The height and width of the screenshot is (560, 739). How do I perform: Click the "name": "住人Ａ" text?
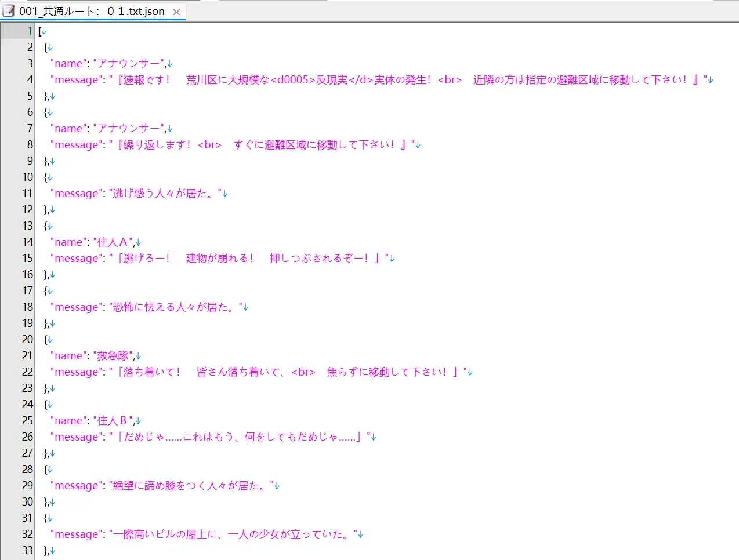pyautogui.click(x=92, y=242)
